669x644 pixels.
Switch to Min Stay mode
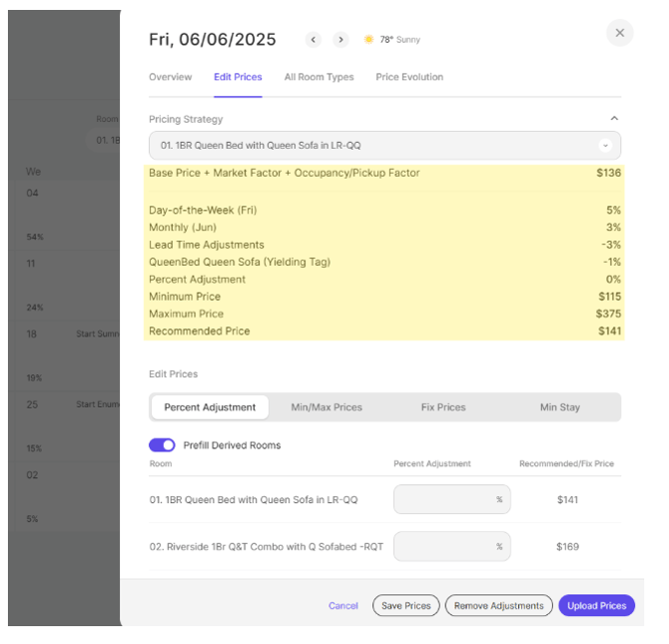[x=560, y=407]
